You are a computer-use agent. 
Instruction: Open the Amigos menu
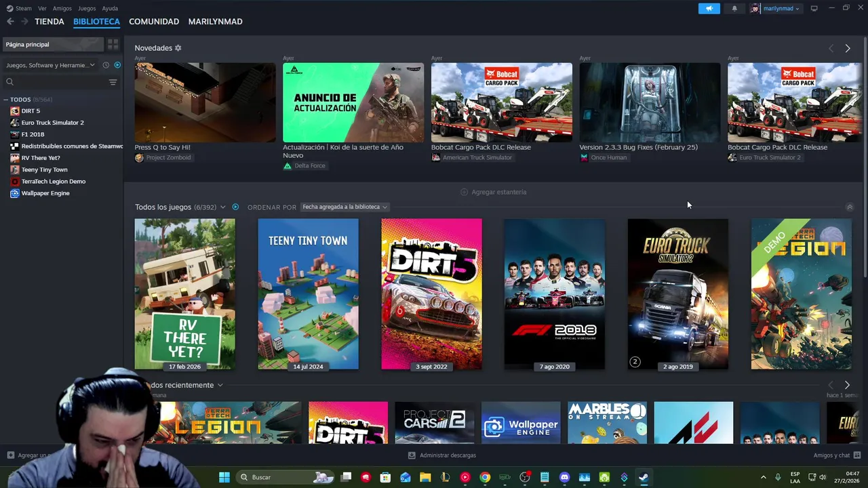62,8
